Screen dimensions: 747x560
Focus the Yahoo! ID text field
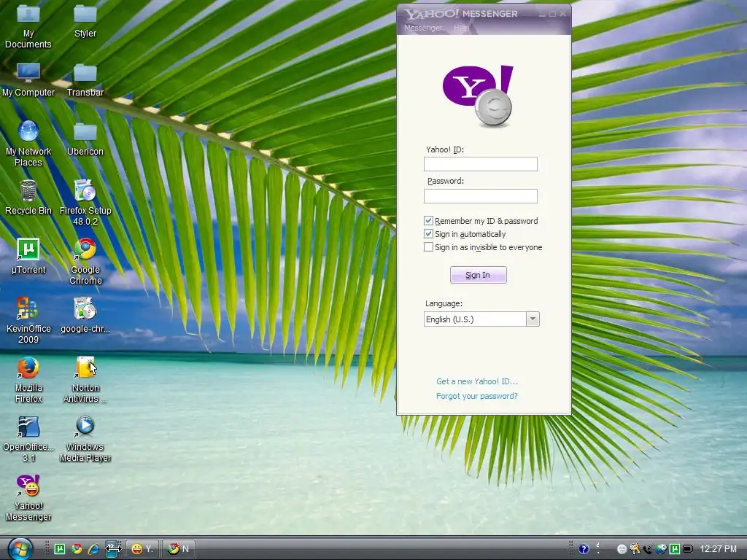(481, 164)
